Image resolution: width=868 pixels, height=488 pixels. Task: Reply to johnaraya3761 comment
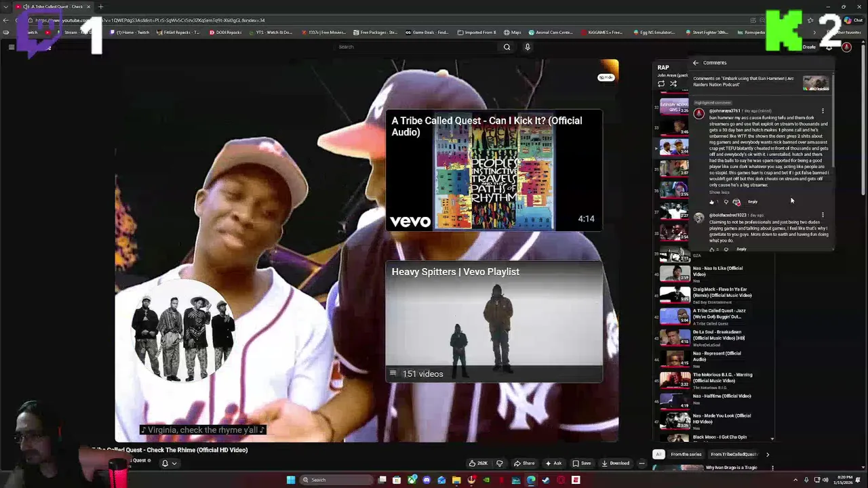(753, 202)
